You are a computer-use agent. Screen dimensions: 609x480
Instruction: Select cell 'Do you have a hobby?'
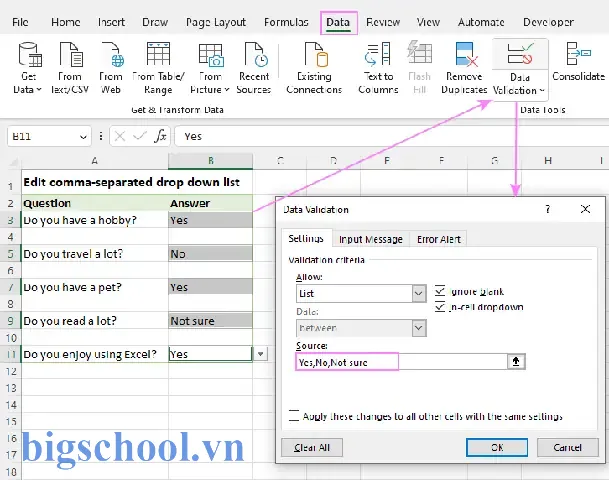coord(95,220)
